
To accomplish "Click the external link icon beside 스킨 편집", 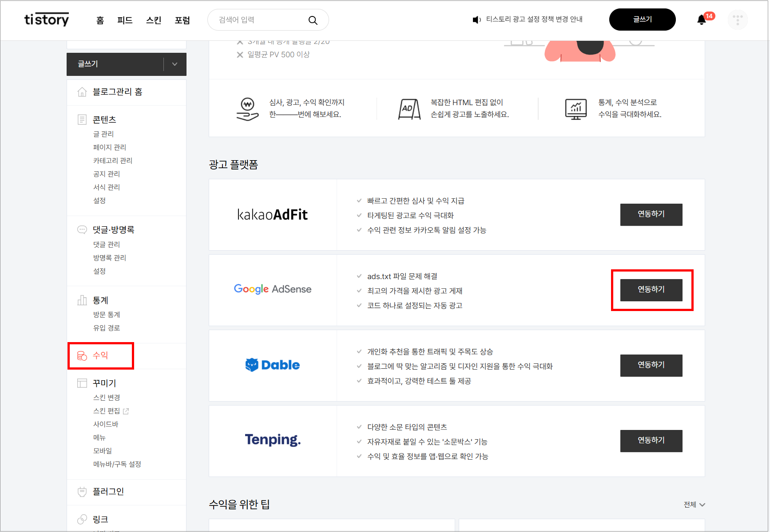I will click(126, 411).
